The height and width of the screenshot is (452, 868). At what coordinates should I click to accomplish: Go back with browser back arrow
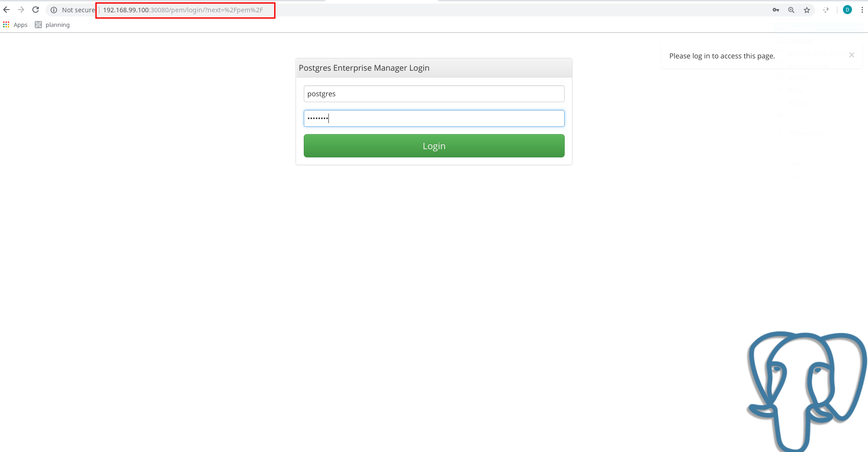click(x=6, y=10)
